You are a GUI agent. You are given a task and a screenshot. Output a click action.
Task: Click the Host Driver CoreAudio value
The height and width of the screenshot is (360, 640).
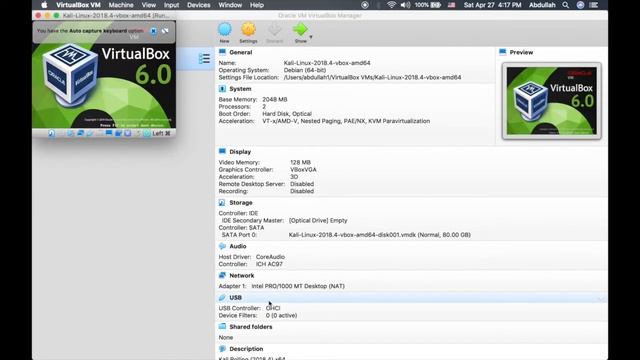(x=270, y=257)
